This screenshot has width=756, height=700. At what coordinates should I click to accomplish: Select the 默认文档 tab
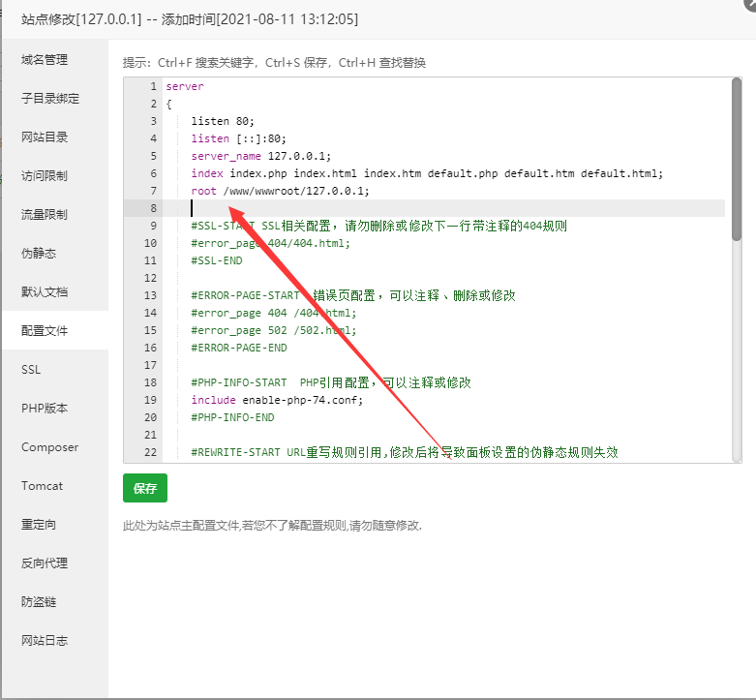click(x=45, y=292)
